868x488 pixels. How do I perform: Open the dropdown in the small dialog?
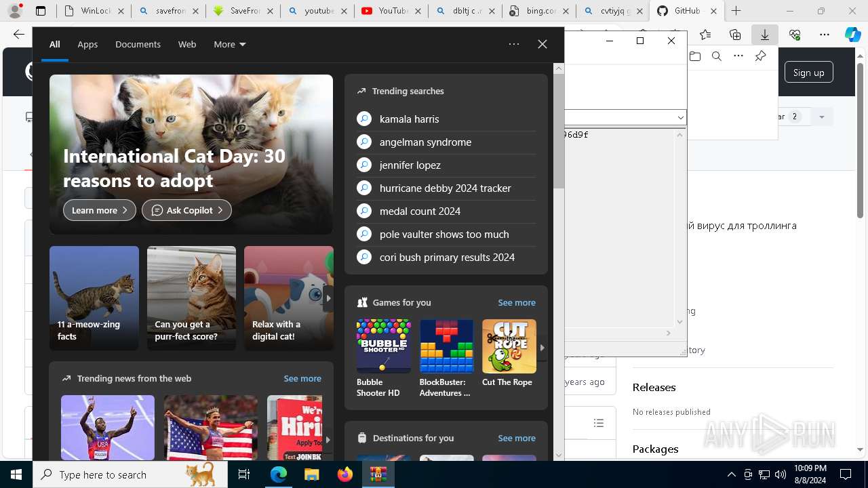(x=680, y=117)
